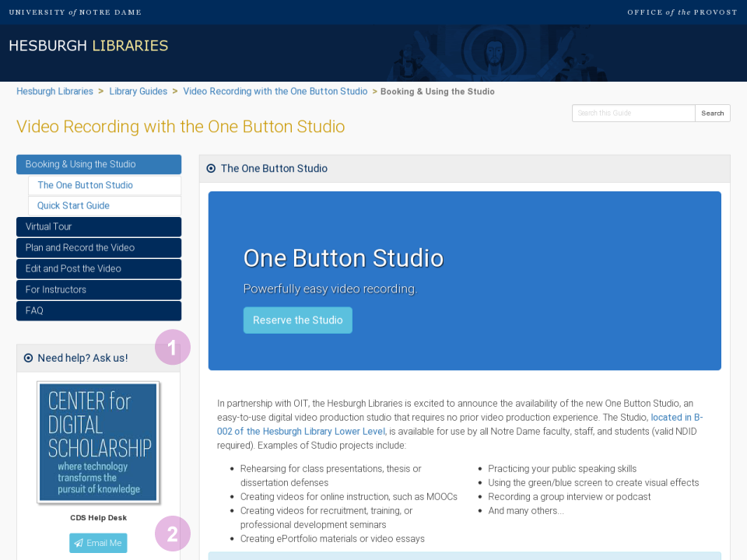
Task: Click the target icon beside The One Button Studio
Action: (x=210, y=168)
